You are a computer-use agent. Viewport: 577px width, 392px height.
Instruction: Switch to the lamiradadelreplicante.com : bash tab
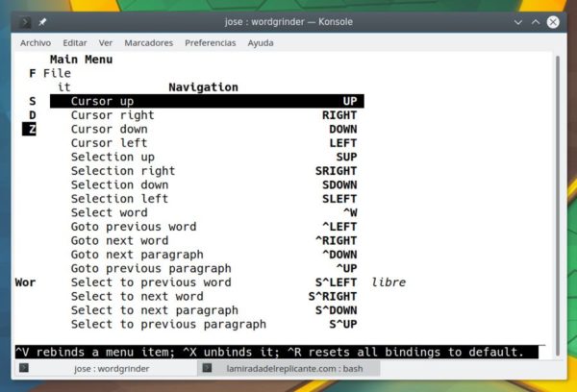click(x=288, y=369)
